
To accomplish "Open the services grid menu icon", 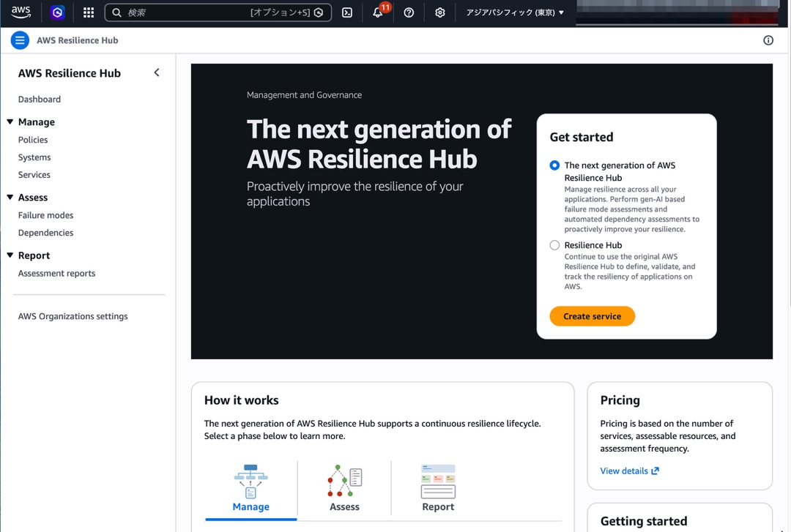I will tap(89, 12).
